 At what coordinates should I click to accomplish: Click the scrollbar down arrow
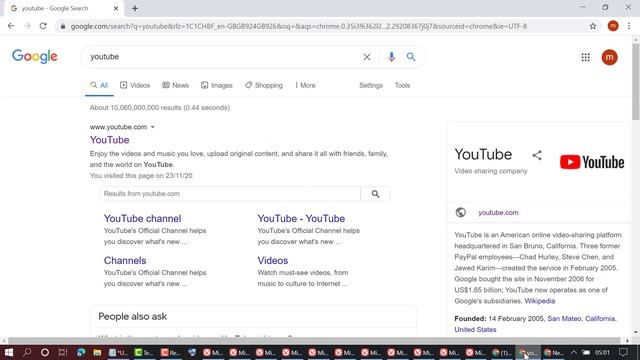[636, 332]
